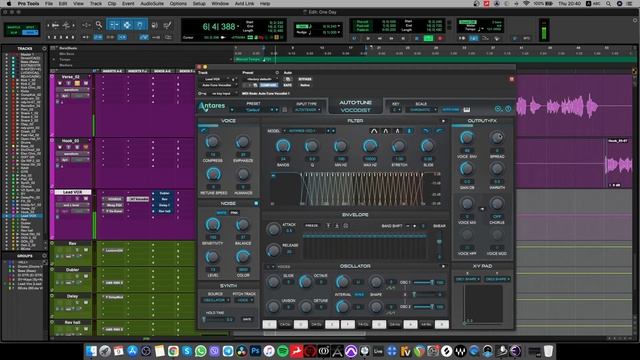This screenshot has width=640, height=360.
Task: Adjust the OSC 1 level slider
Action: point(424,282)
